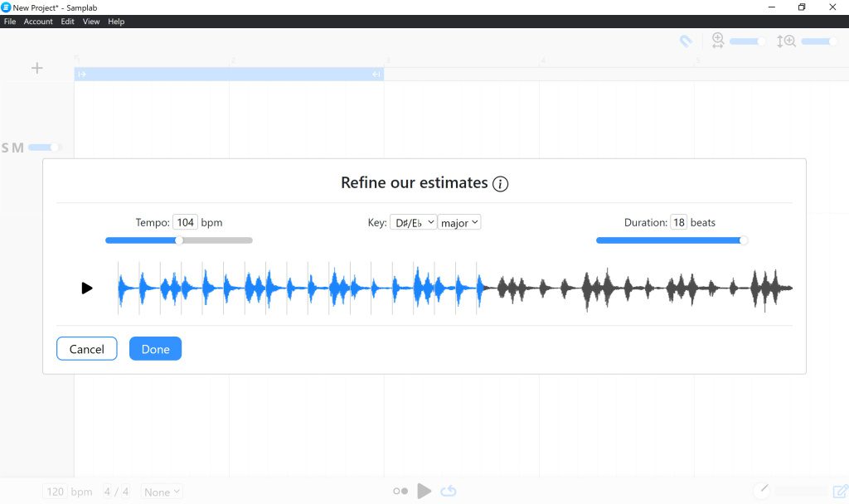The image size is (849, 504).
Task: Expand the None dropdown in the bottom bar
Action: tap(162, 492)
